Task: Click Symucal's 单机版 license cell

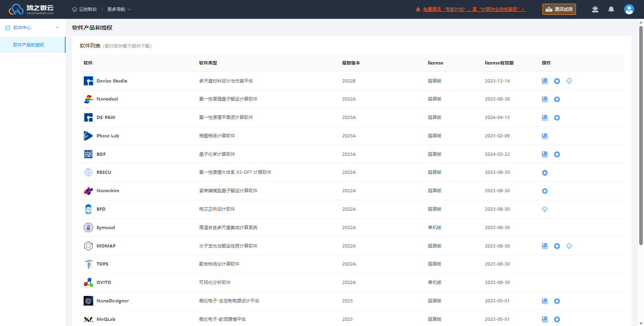Action: pos(435,227)
